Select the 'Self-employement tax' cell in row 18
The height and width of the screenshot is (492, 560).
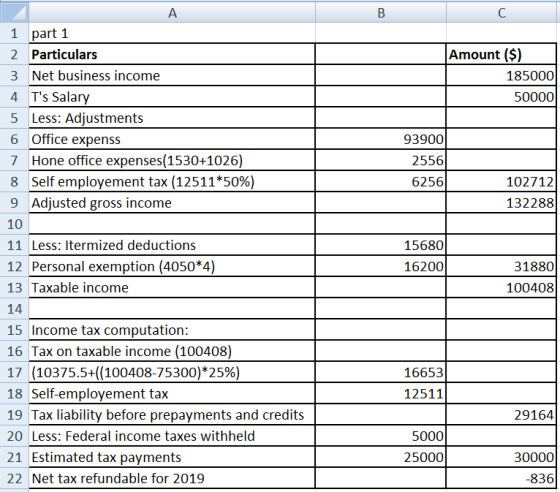point(172,393)
